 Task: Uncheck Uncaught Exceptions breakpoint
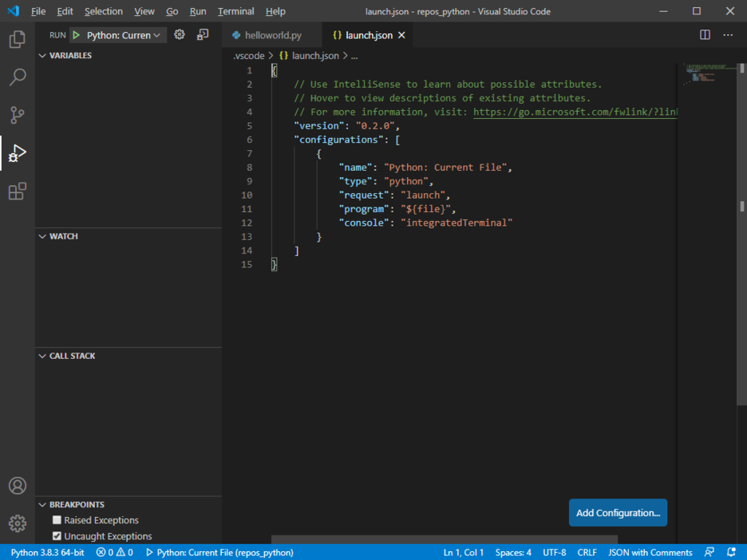(x=57, y=536)
